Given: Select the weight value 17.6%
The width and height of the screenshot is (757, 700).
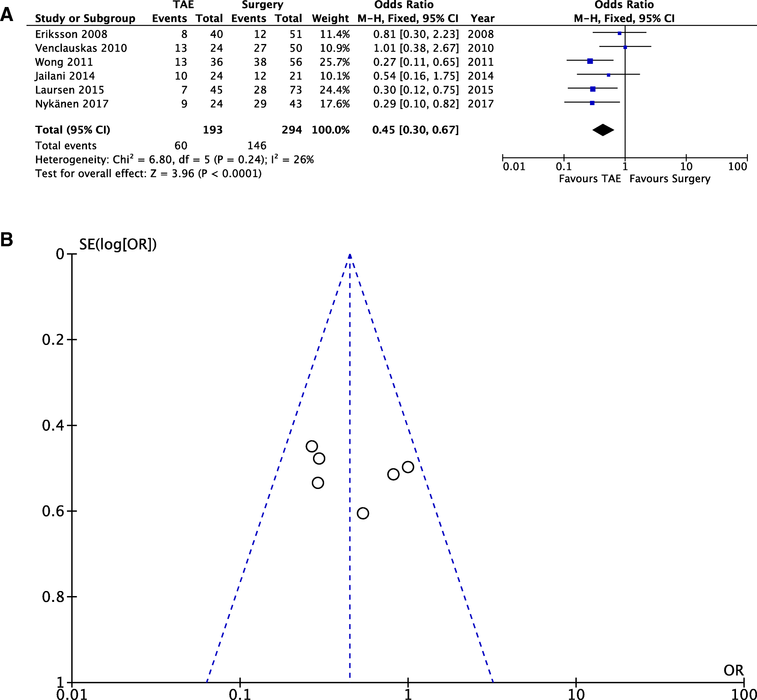Looking at the screenshot, I should [x=335, y=104].
